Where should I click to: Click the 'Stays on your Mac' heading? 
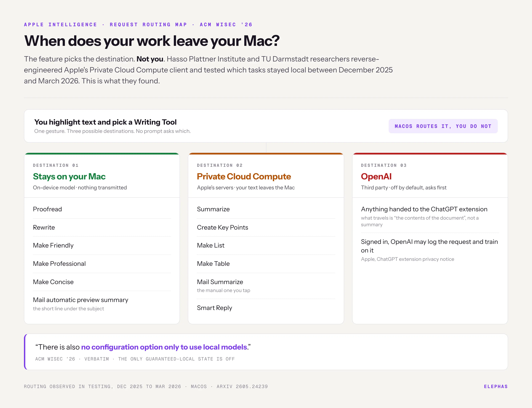(x=69, y=177)
